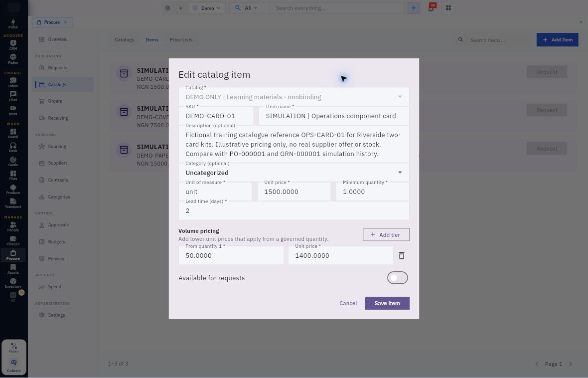Switch to the Catalogs tab

point(124,40)
